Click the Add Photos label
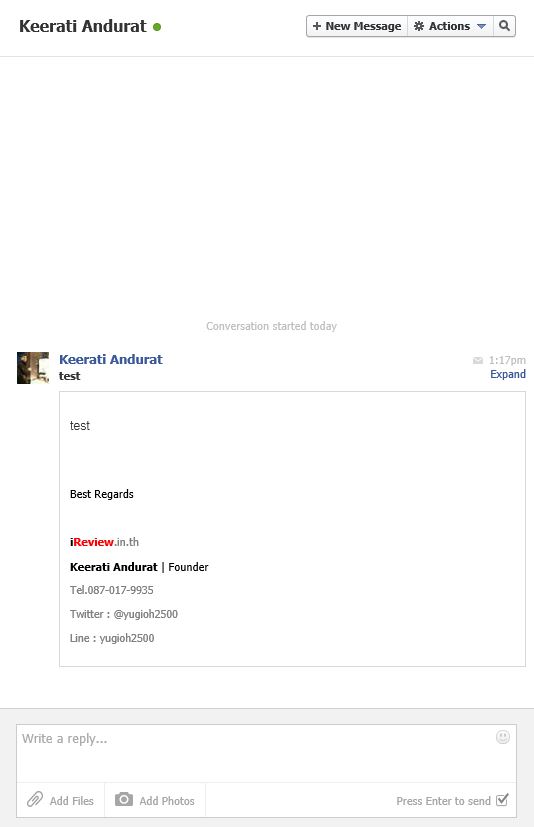Image resolution: width=534 pixels, height=827 pixels. (167, 801)
